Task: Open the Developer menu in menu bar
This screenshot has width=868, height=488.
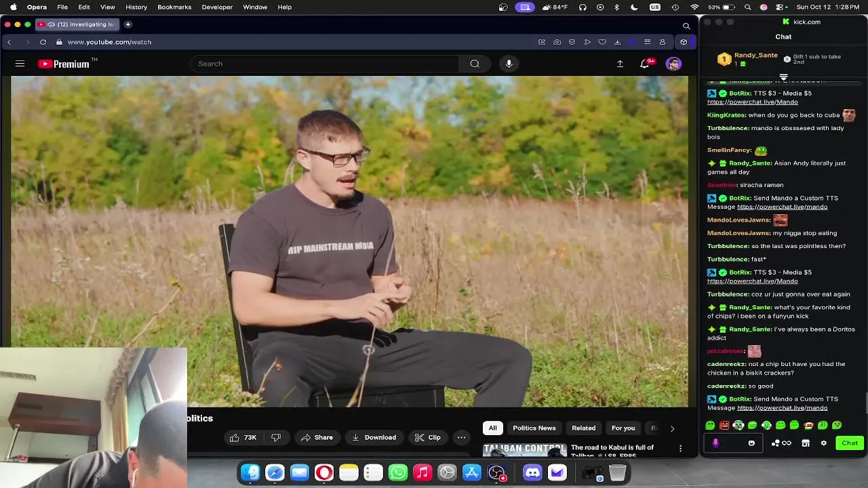Action: (x=217, y=7)
